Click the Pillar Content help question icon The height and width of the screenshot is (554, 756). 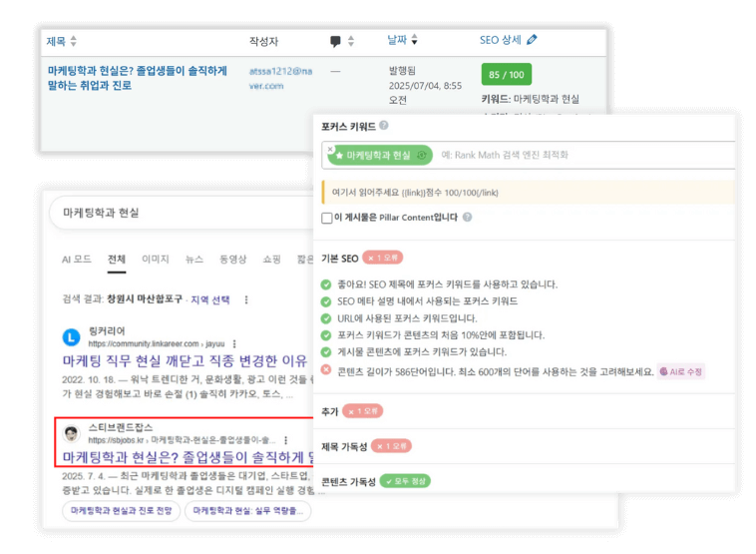point(467,218)
